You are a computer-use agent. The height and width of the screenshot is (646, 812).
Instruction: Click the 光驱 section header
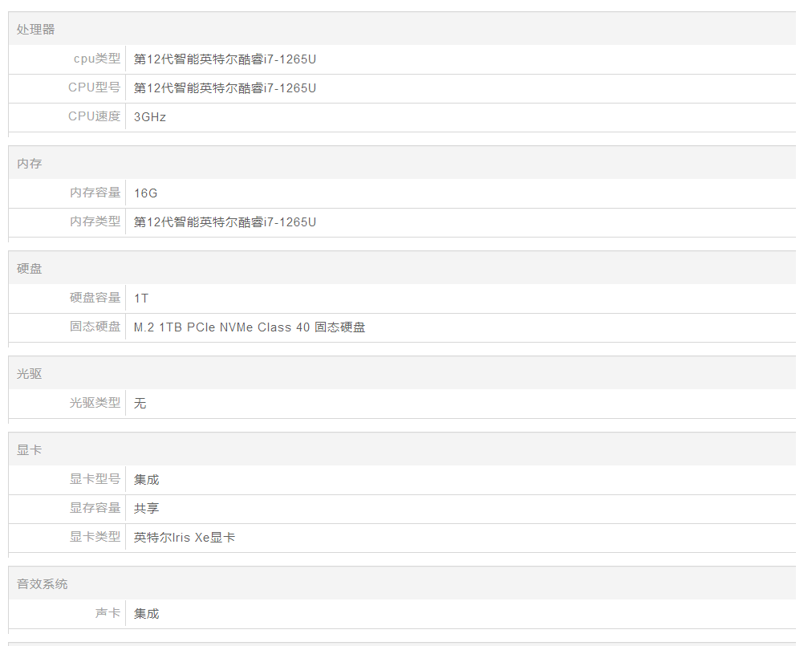coord(29,374)
